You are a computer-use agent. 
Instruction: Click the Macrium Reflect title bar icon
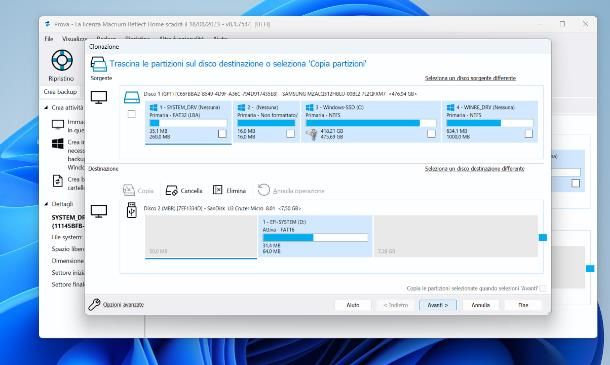coord(47,24)
